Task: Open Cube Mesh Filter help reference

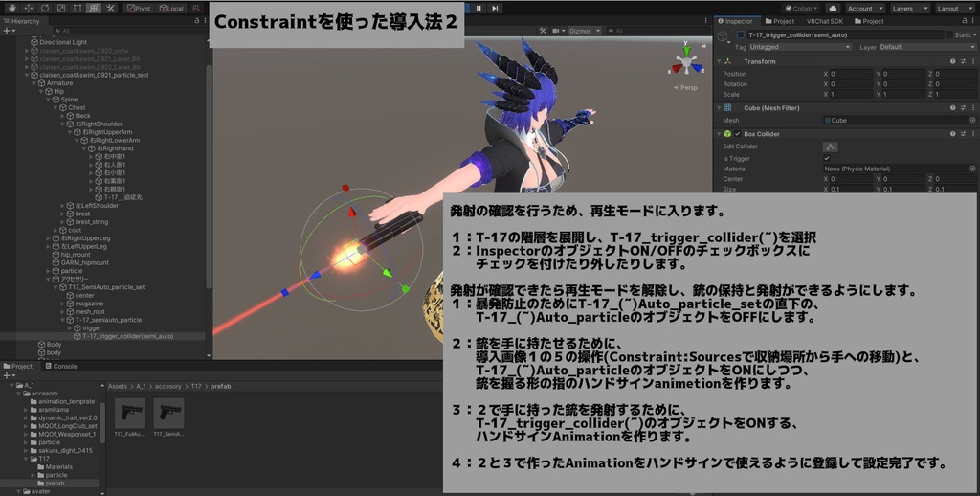Action: pyautogui.click(x=952, y=107)
